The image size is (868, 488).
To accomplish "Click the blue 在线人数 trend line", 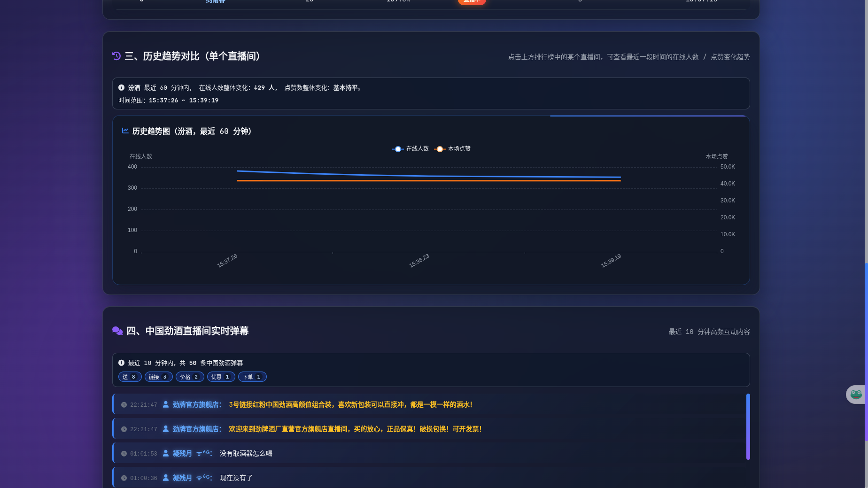I will [428, 175].
